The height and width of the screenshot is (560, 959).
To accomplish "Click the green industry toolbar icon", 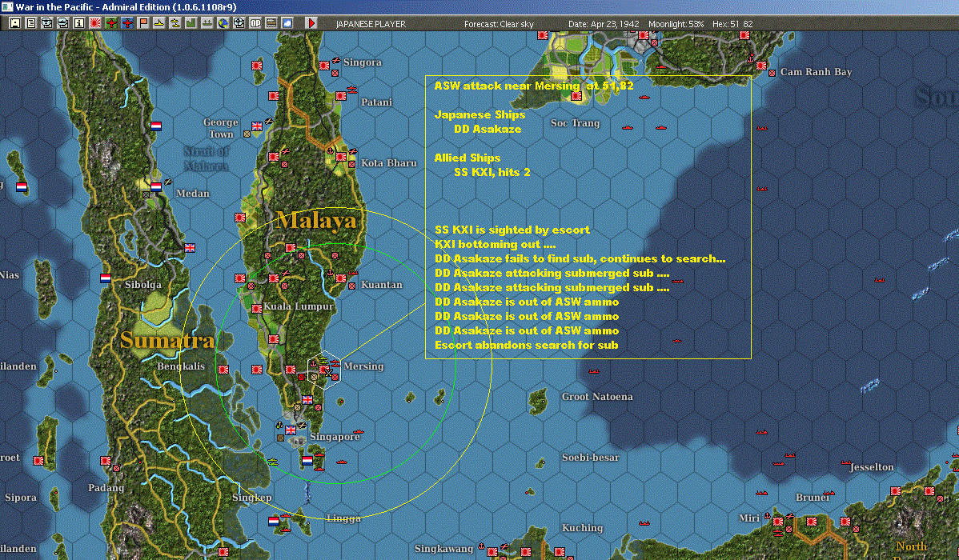I will click(x=191, y=23).
